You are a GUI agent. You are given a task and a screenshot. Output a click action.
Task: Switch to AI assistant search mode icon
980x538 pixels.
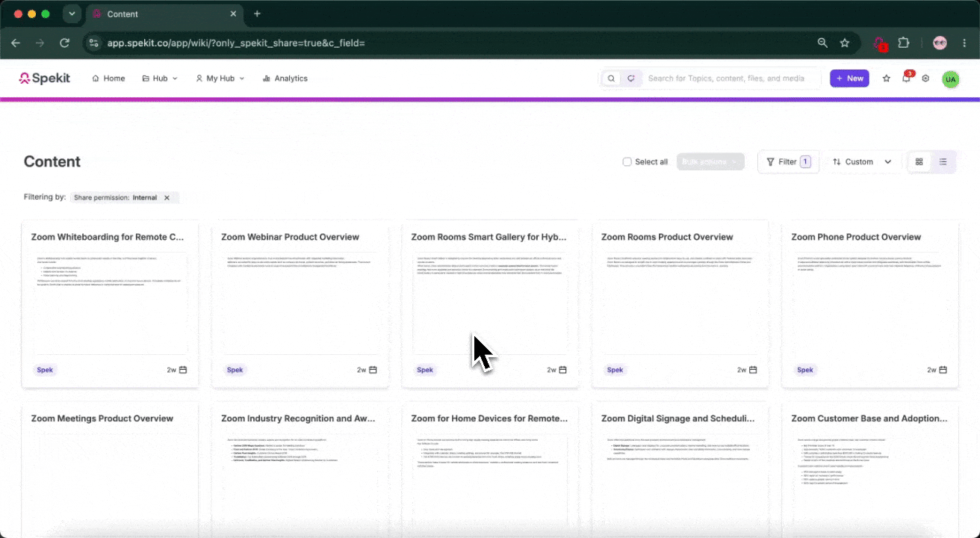click(630, 78)
